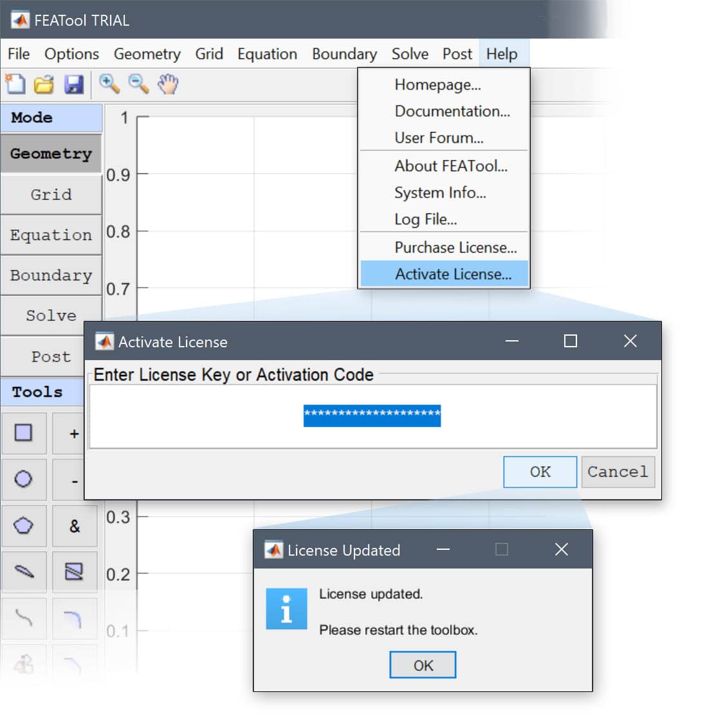Screen dimensions: 716x728
Task: Select the polygon geometry drawing tool
Action: pyautogui.click(x=24, y=526)
